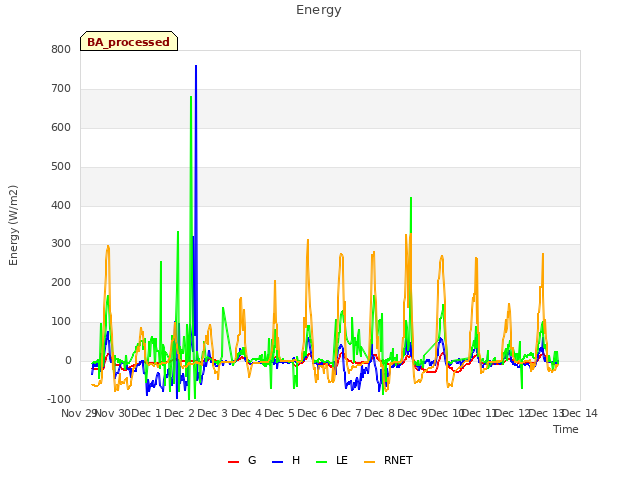Click the red G legend swatch

coord(233,462)
